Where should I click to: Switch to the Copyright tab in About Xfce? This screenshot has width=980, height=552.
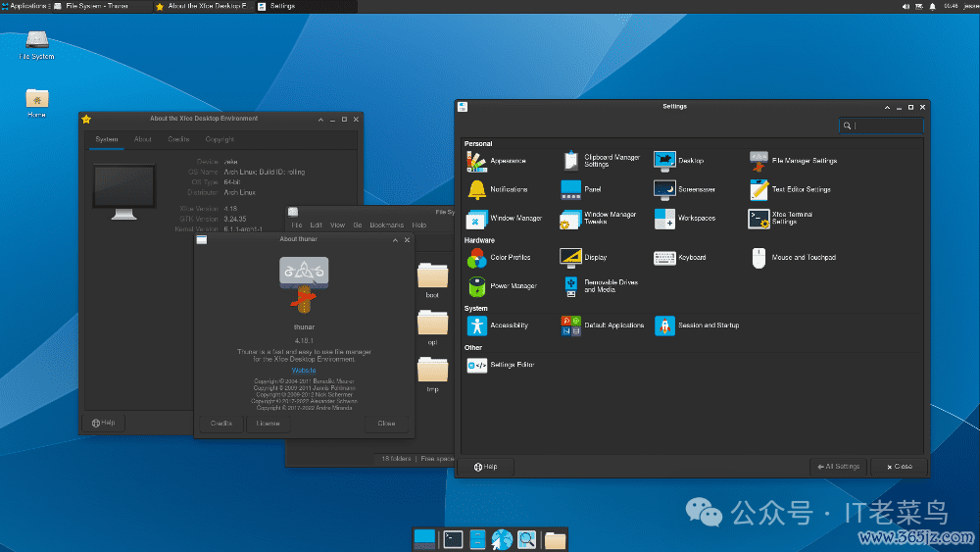tap(220, 139)
